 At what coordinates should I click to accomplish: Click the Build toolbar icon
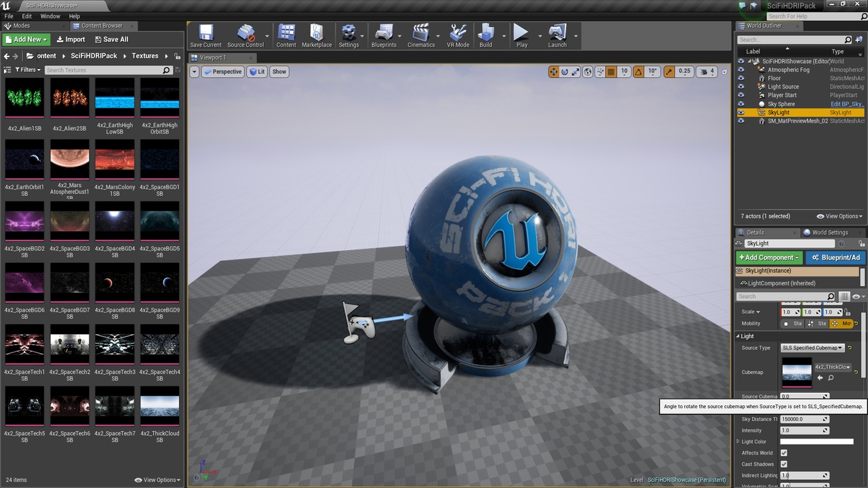tap(486, 36)
